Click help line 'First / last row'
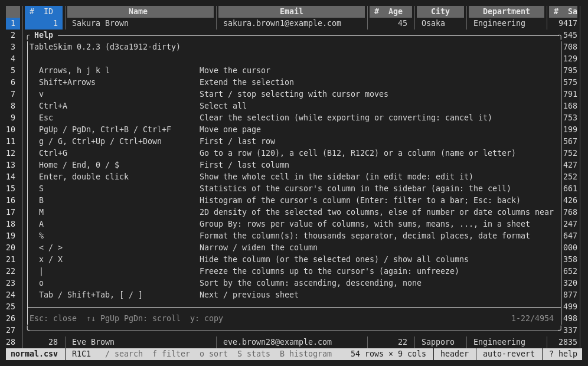Viewport: 588px width, 366px height. coord(237,141)
